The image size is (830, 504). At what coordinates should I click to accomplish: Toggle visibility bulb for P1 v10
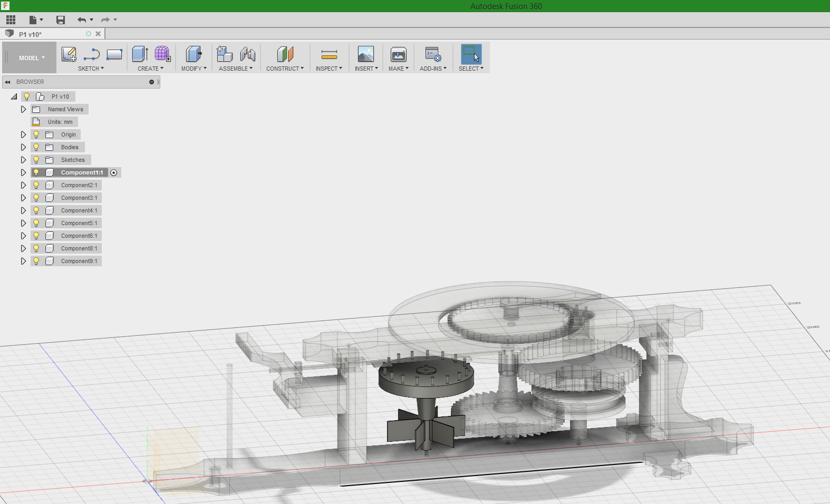click(27, 96)
